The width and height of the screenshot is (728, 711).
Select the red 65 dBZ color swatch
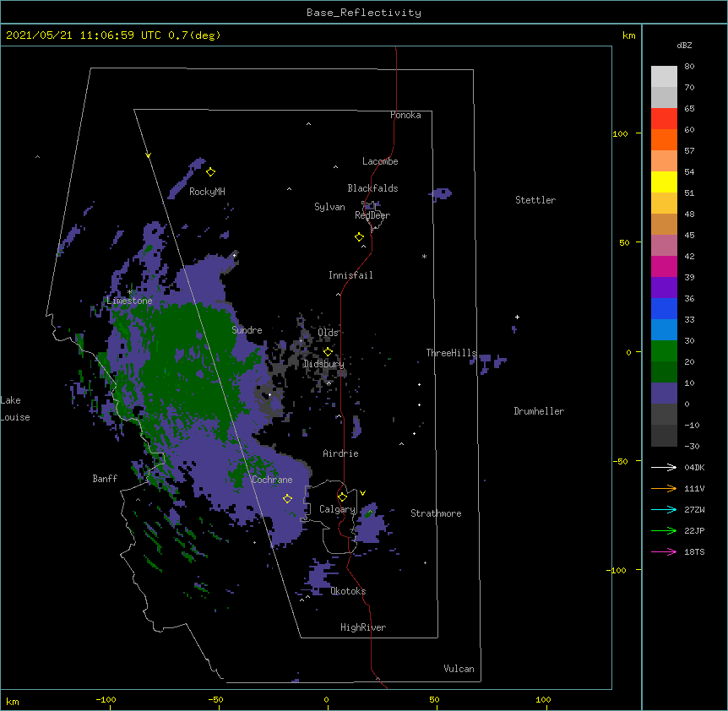click(664, 118)
